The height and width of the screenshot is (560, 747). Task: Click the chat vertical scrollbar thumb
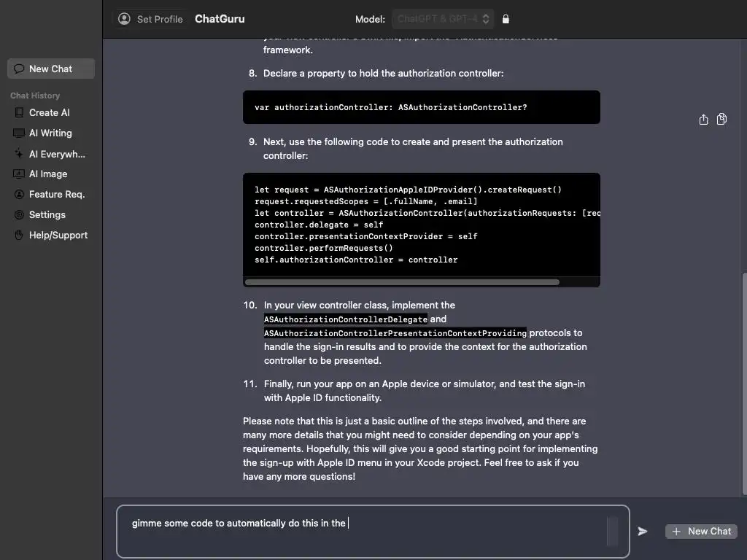point(745,384)
